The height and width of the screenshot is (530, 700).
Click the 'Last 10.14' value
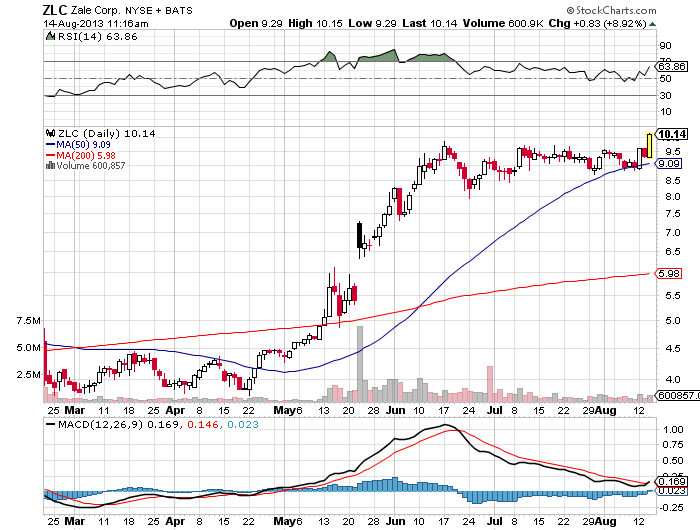click(429, 23)
